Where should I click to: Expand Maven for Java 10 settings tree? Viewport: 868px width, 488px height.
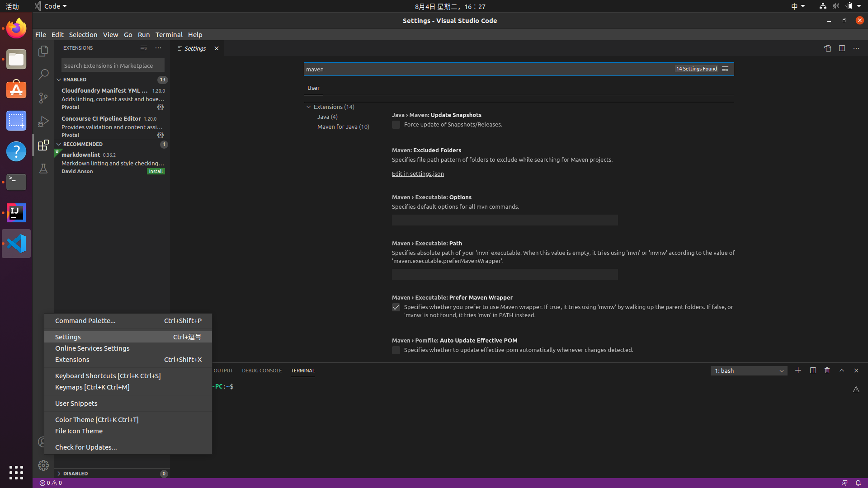click(x=343, y=126)
